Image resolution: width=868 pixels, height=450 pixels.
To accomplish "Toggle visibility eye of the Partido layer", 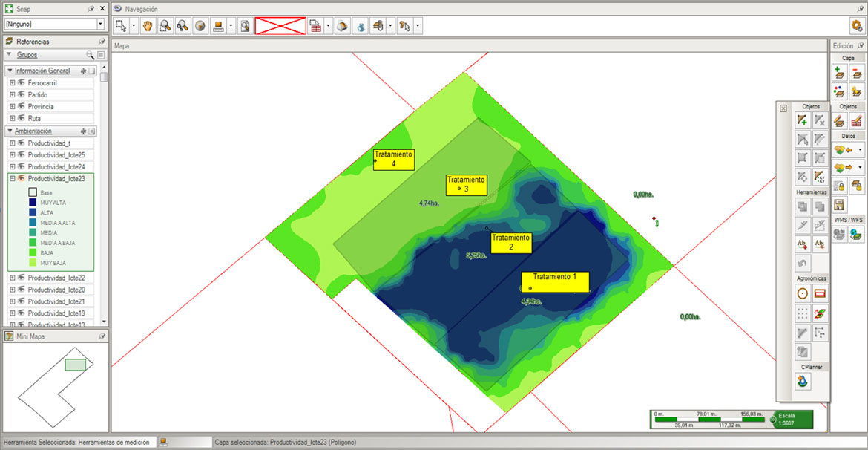I will (x=22, y=94).
